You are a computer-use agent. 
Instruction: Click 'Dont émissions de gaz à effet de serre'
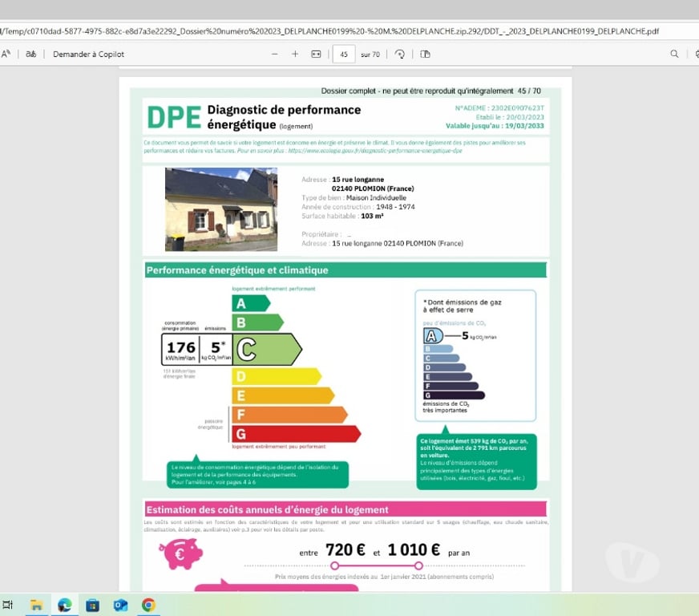463,306
